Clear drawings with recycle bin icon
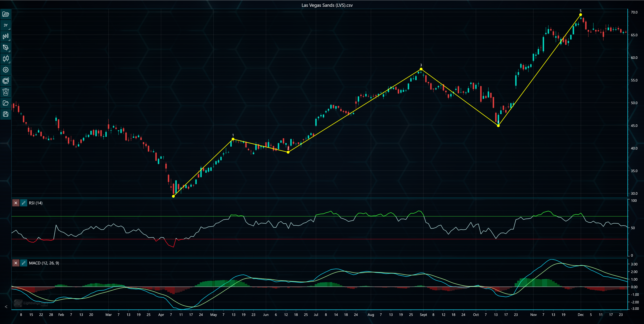The height and width of the screenshot is (324, 644). (6, 92)
